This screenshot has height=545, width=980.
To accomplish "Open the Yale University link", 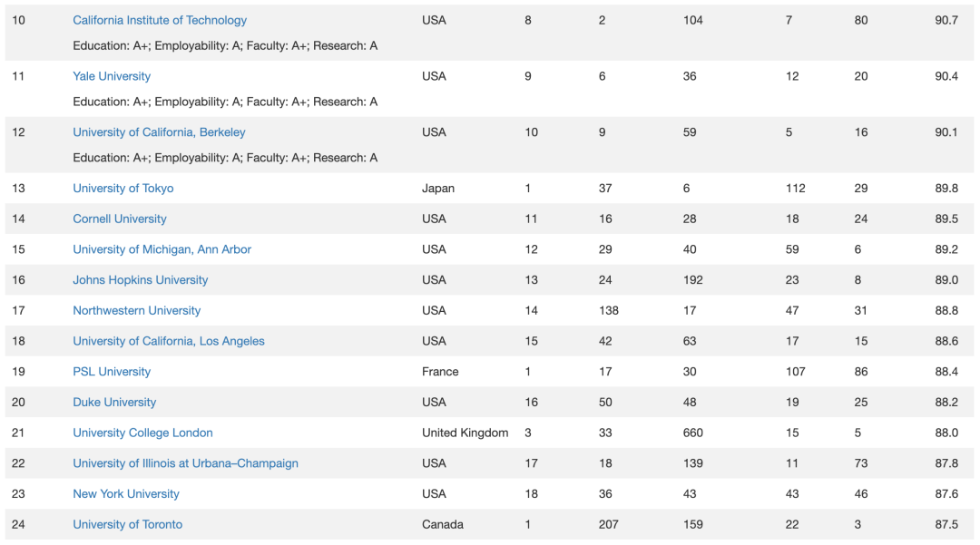I will [x=112, y=76].
